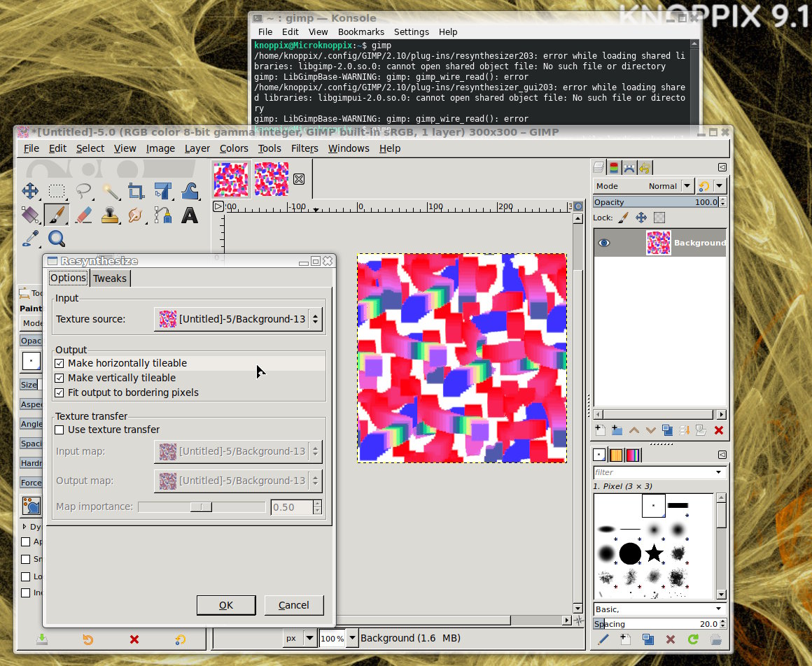
Task: Switch to the Paths dock tab
Action: [x=629, y=168]
